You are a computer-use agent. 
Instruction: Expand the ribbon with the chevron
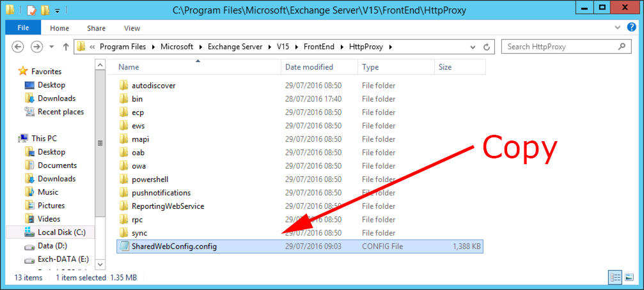[x=618, y=27]
